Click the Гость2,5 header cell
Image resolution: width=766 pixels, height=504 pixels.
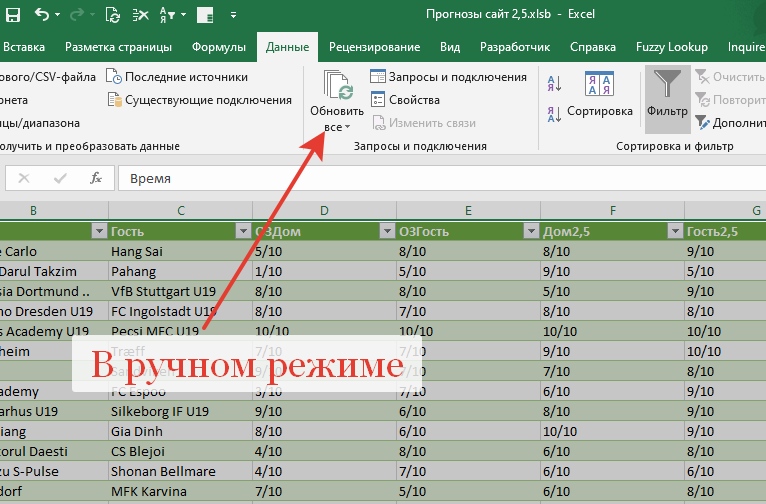pyautogui.click(x=725, y=231)
